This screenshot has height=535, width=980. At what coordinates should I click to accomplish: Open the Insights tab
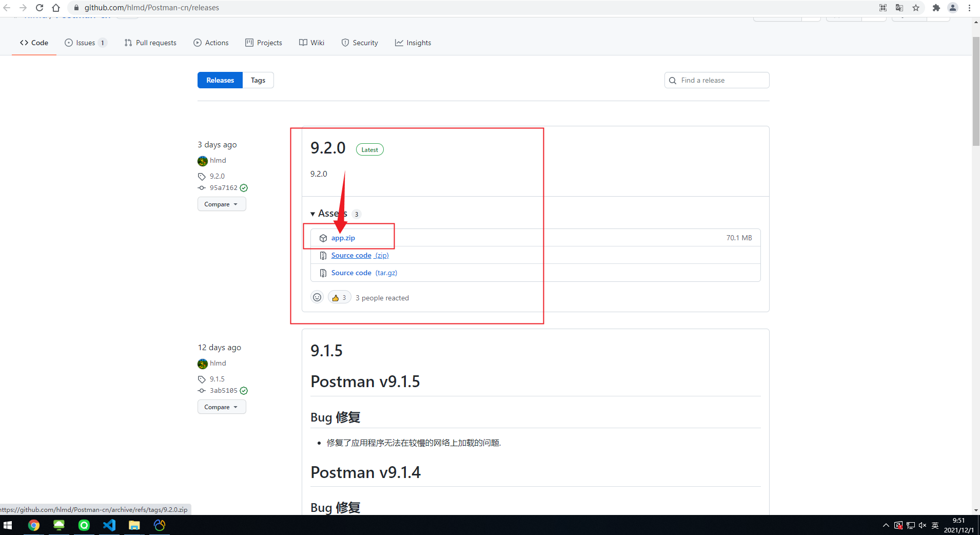413,43
